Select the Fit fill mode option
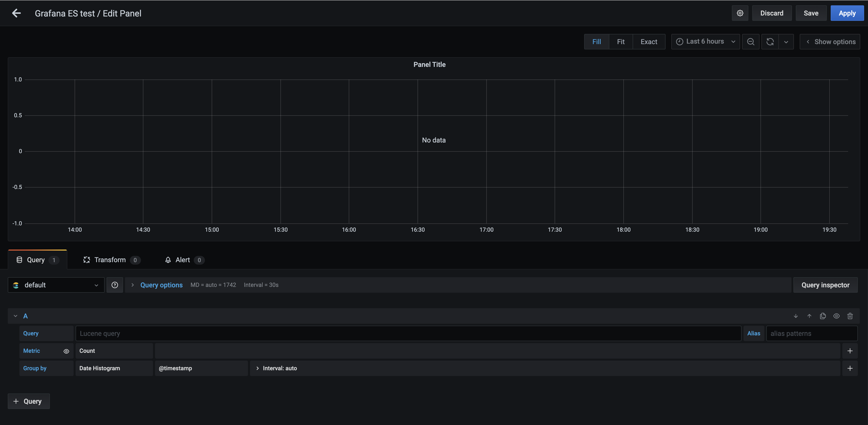868x425 pixels. (621, 41)
